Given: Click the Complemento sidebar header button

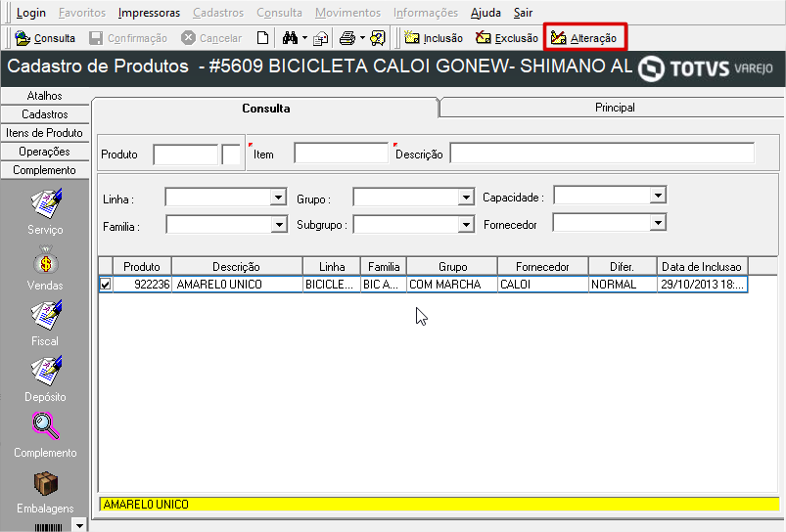Looking at the screenshot, I should tap(45, 170).
